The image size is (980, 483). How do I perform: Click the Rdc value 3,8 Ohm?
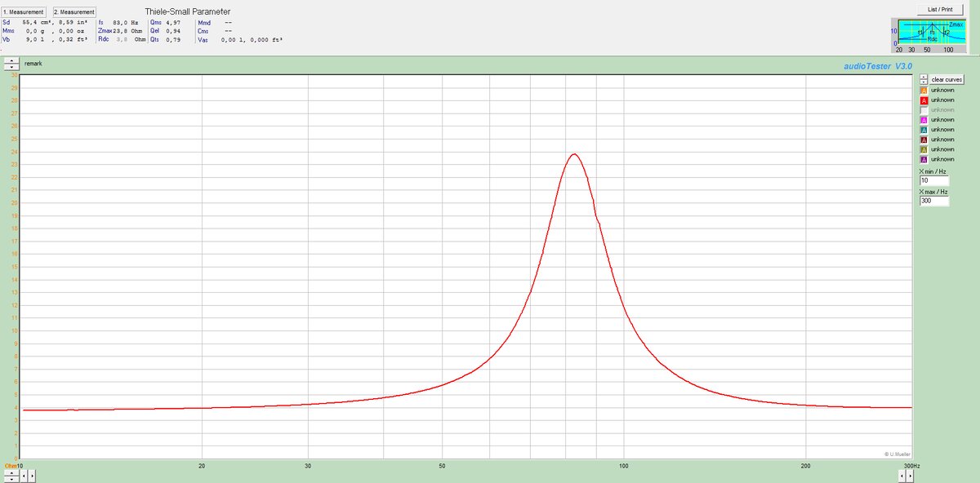[x=131, y=39]
